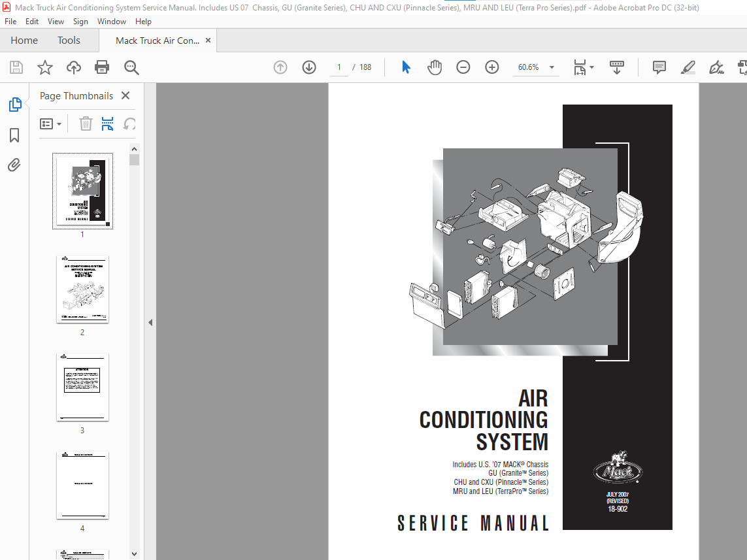This screenshot has height=560, width=747.
Task: Go to previous page arrow
Action: coord(280,67)
